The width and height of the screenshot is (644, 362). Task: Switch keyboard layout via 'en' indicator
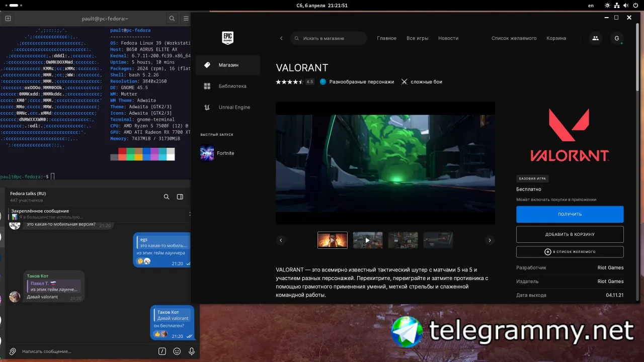pyautogui.click(x=591, y=6)
